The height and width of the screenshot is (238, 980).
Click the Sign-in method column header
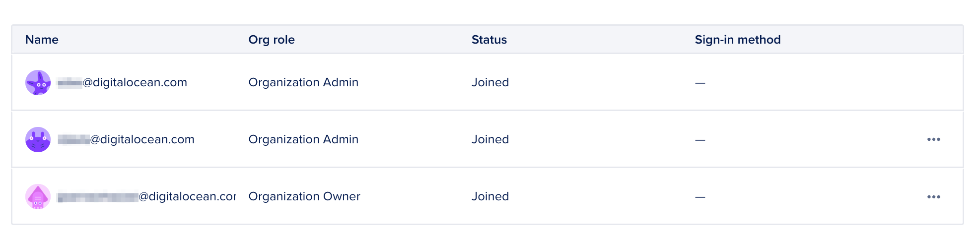click(x=737, y=40)
